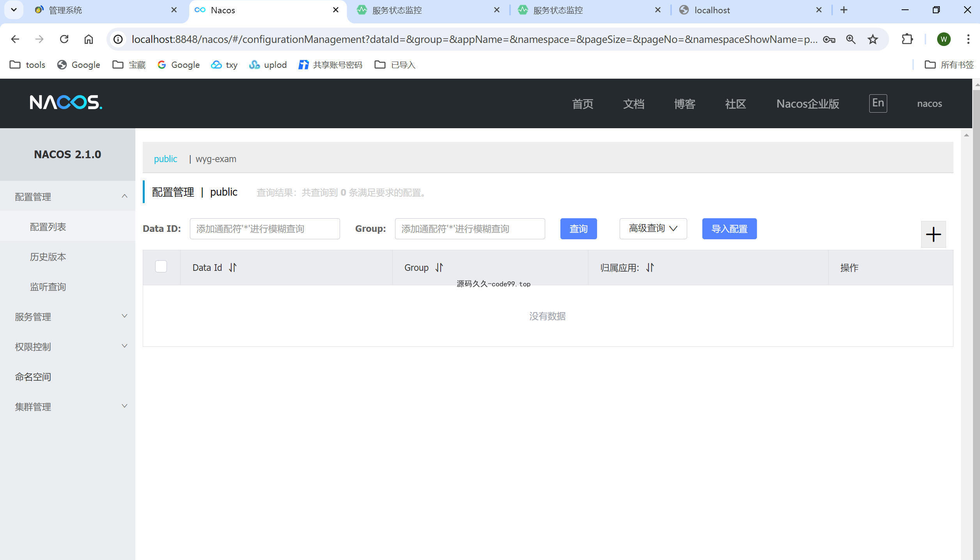Image resolution: width=980 pixels, height=560 pixels.
Task: Switch to first 服务状态监控 browser tab
Action: point(429,10)
